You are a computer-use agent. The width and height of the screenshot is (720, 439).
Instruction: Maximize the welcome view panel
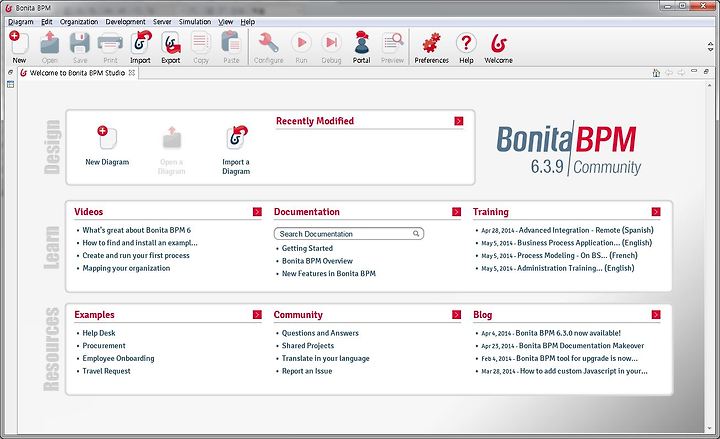click(706, 71)
